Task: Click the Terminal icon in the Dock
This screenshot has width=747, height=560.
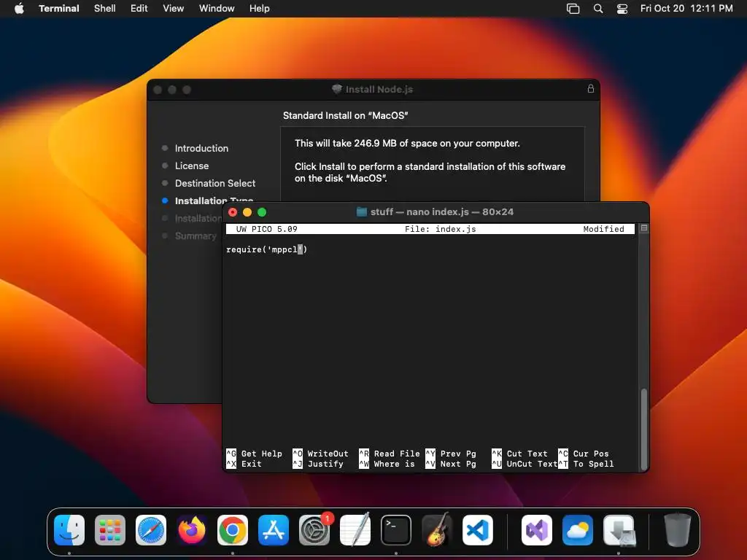Action: pos(396,530)
